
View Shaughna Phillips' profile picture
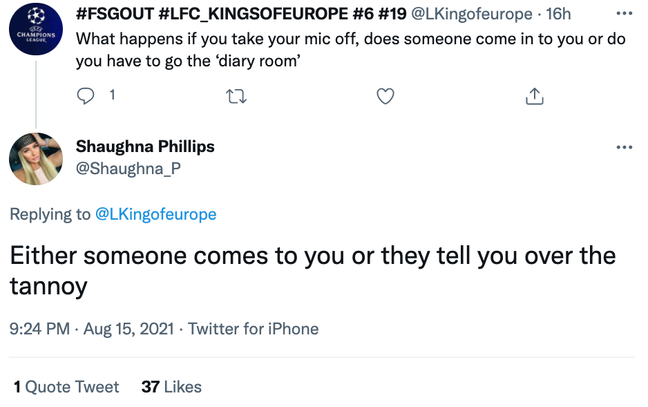point(36,159)
